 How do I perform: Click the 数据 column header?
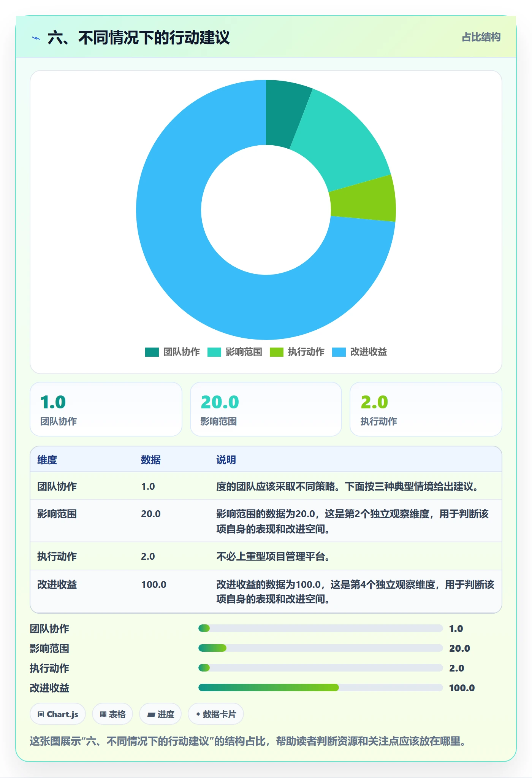[x=151, y=460]
